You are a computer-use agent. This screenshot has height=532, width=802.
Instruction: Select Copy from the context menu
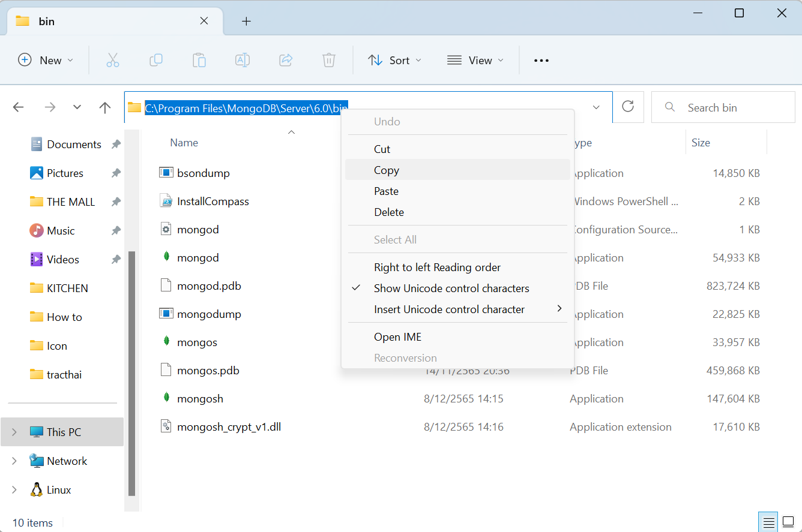tap(386, 170)
